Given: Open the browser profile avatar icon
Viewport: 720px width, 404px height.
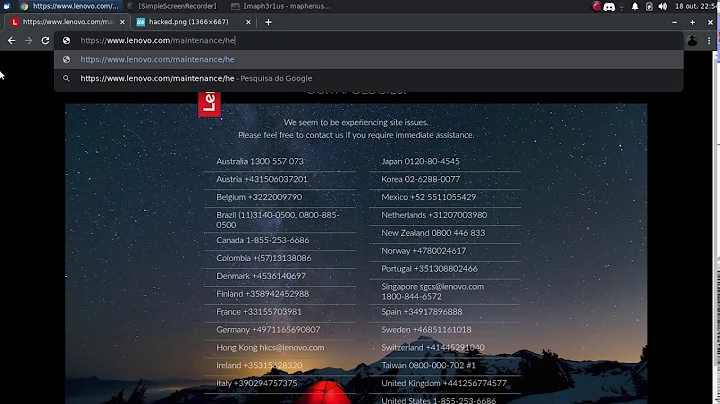Looking at the screenshot, I should click(692, 40).
